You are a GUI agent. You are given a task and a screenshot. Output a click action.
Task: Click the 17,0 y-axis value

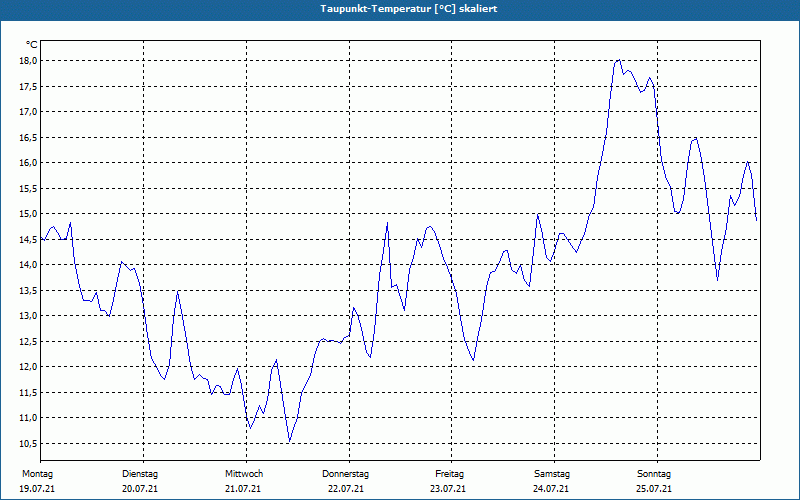click(x=29, y=112)
